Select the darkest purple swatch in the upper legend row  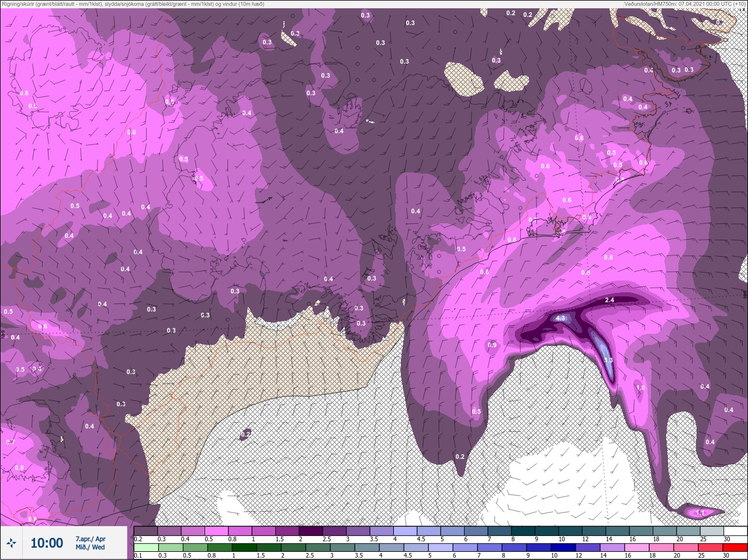click(310, 531)
